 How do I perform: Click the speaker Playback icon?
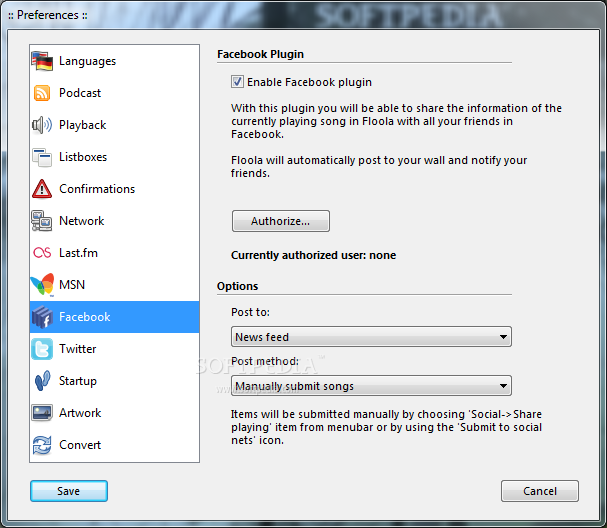tap(42, 125)
